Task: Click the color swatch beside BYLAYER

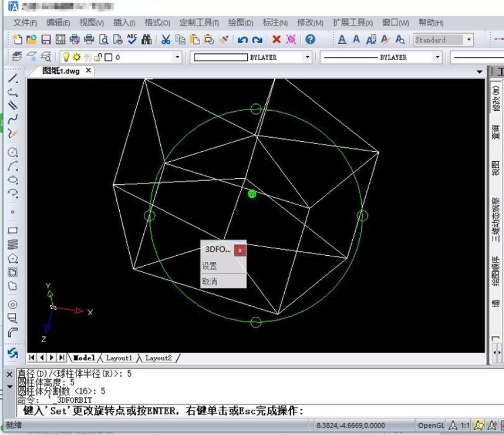Action: (220, 57)
